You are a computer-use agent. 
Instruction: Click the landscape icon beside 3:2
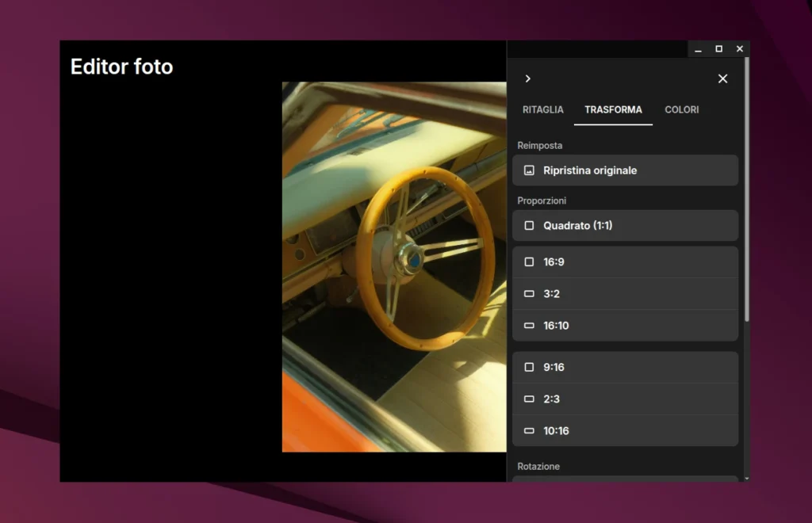pos(528,293)
